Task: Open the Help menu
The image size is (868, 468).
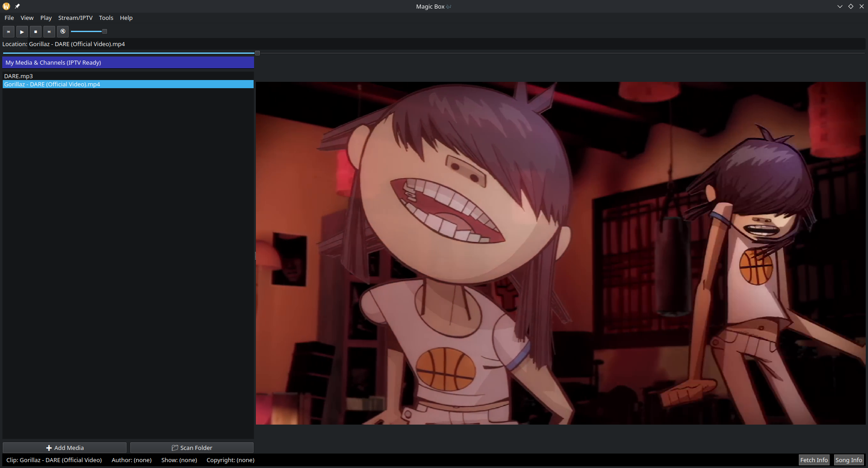Action: (126, 18)
